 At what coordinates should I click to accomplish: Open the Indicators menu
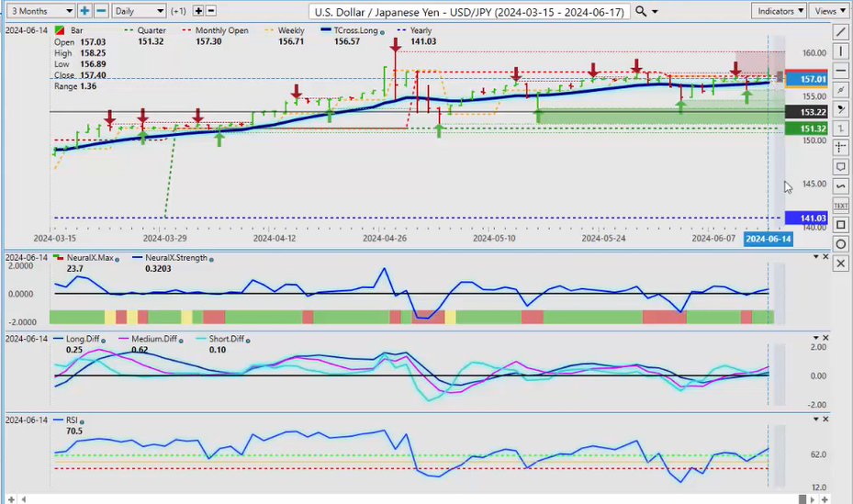pyautogui.click(x=779, y=11)
